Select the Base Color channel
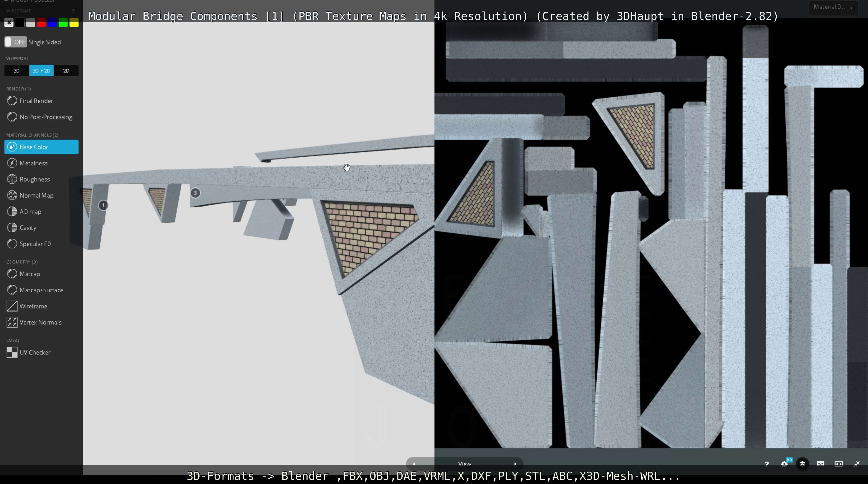Viewport: 868px width, 484px height. tap(41, 147)
